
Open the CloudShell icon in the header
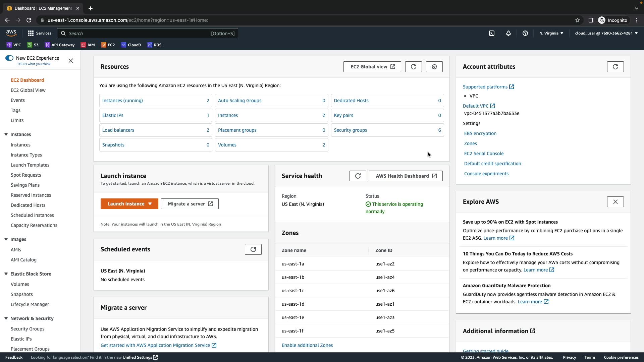pyautogui.click(x=491, y=33)
